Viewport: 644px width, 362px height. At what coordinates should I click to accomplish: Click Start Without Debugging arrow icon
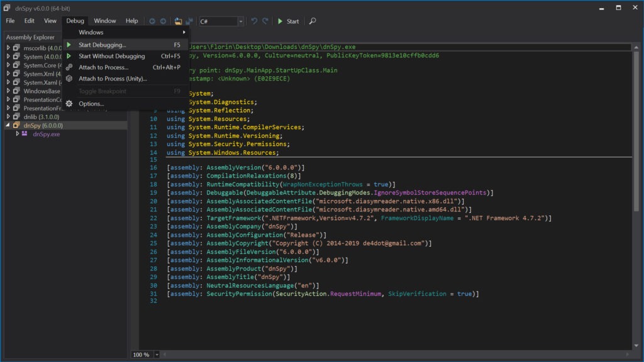point(69,56)
